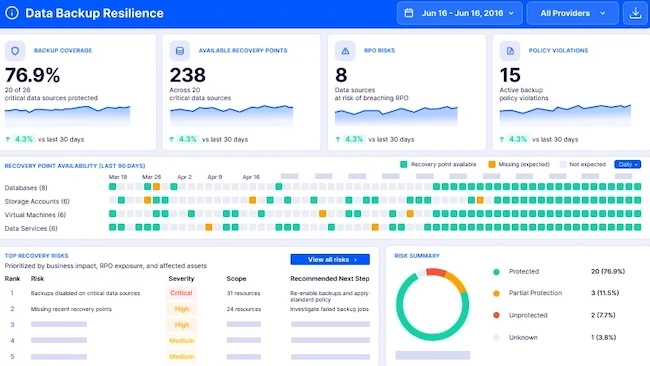Click 'Investigate failed backup jobs' next step
The image size is (650, 366).
(x=329, y=309)
